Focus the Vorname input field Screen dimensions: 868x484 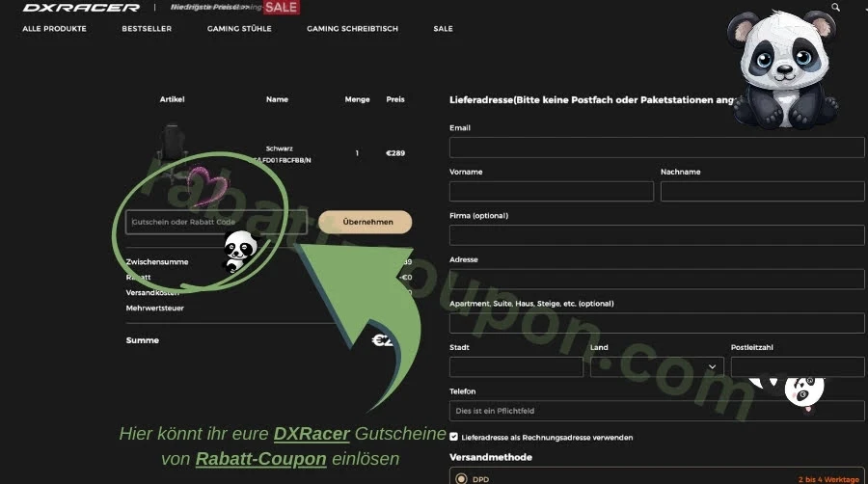[x=552, y=192]
